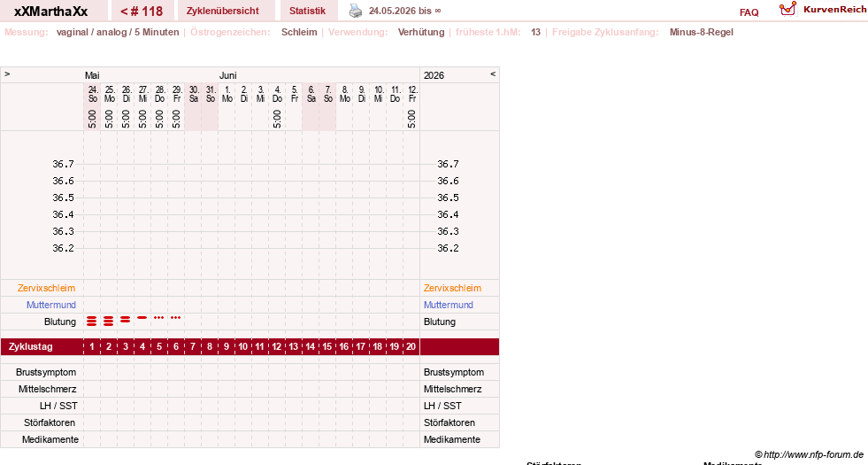Click left Brustsymptom row label
Image resolution: width=868 pixels, height=465 pixels.
tap(46, 373)
